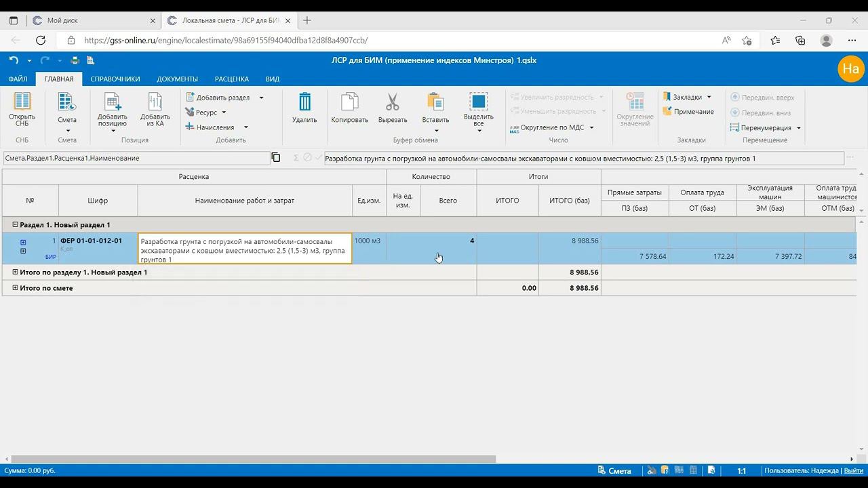The width and height of the screenshot is (868, 488).
Task: Expand lower plus box in row 1
Action: coord(23,251)
